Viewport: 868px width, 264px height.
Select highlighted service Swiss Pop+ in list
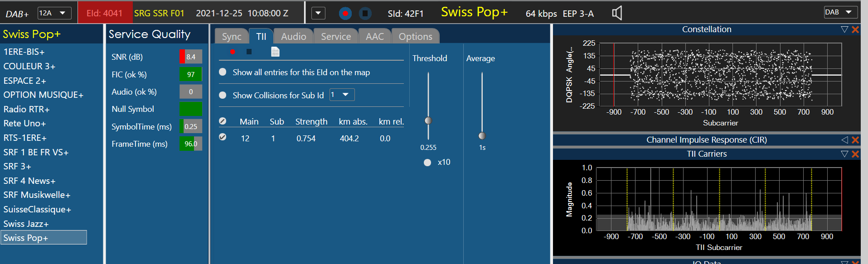click(44, 238)
